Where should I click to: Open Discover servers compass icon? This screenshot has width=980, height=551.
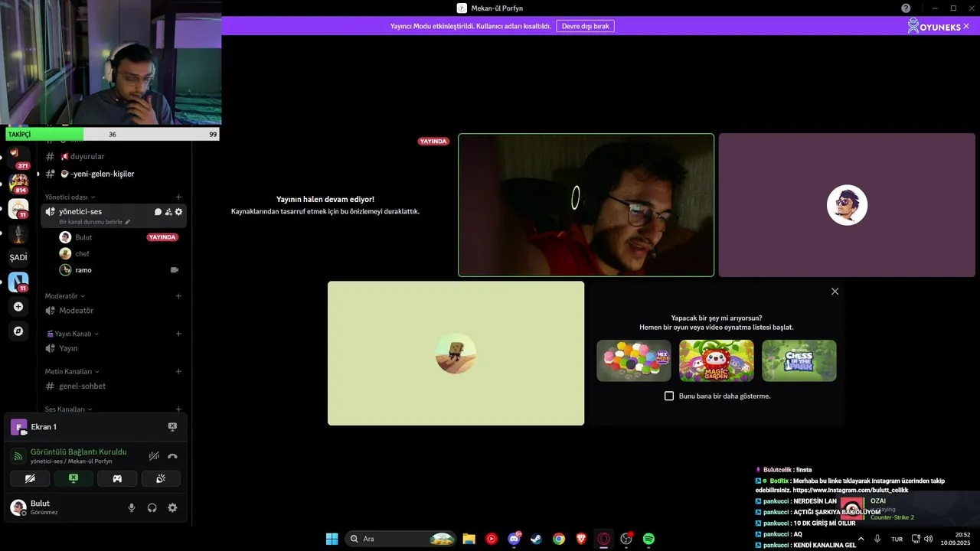click(18, 331)
